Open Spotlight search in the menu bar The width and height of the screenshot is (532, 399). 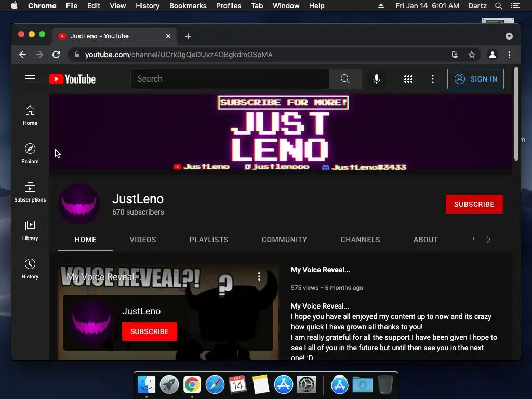point(498,6)
